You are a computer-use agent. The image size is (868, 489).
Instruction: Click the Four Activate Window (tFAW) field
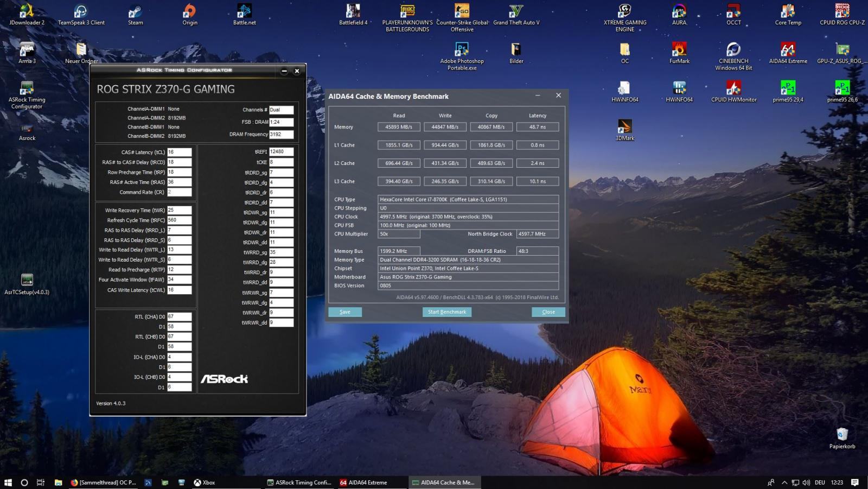[179, 280]
